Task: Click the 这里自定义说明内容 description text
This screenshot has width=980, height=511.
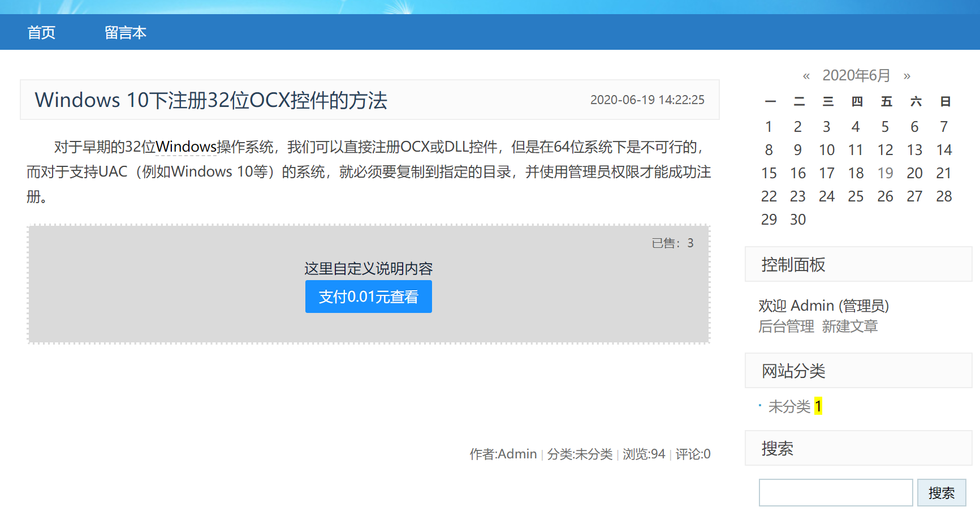Action: click(369, 269)
